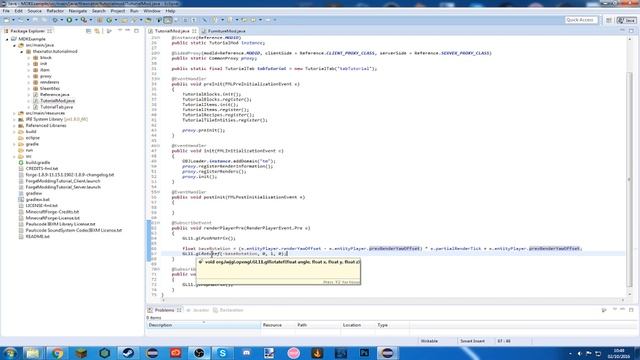
Task: Click the Open Perspective icon
Action: 609,20
